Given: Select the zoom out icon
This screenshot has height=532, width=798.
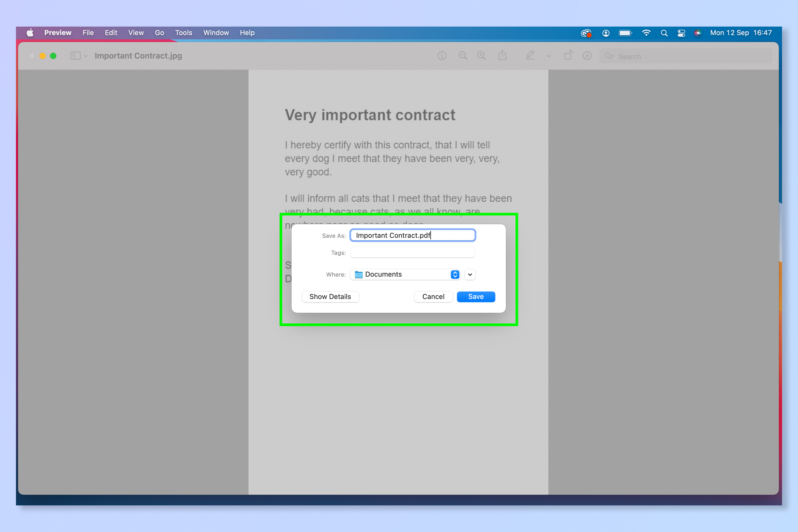Looking at the screenshot, I should point(463,56).
